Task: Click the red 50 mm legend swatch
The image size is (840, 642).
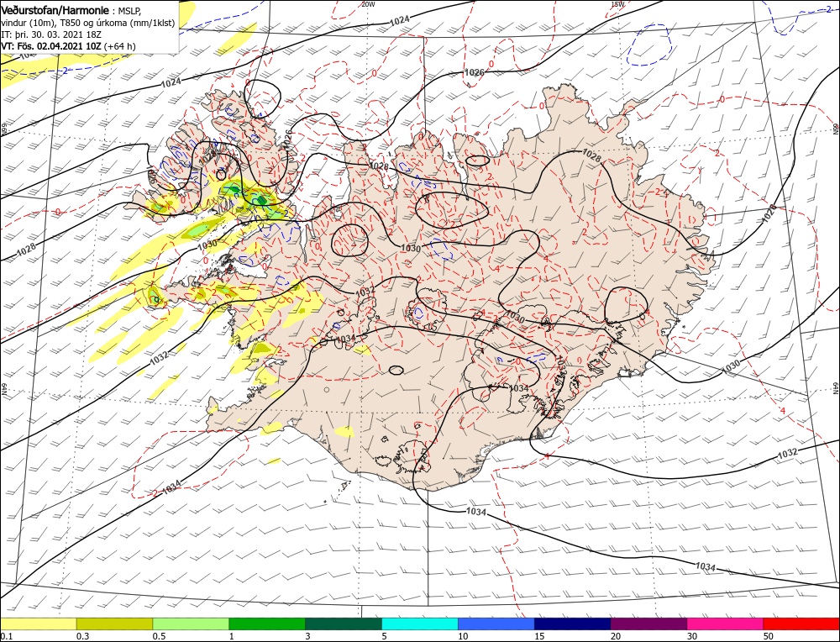Action: tap(801, 624)
